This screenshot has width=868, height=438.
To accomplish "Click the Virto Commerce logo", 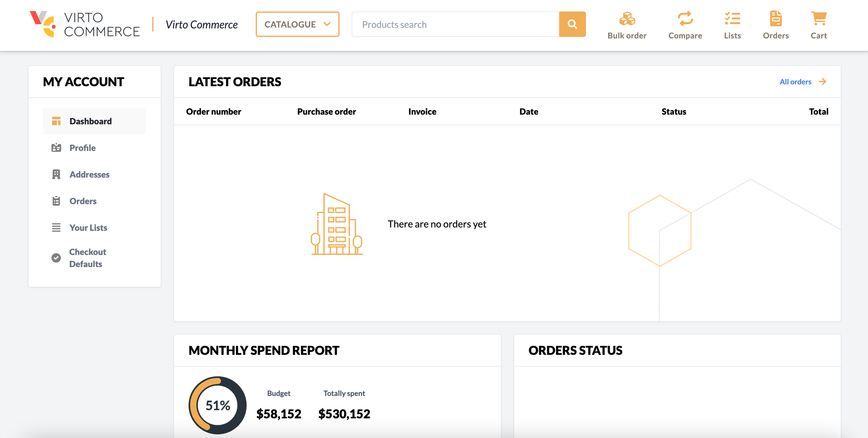I will (84, 24).
